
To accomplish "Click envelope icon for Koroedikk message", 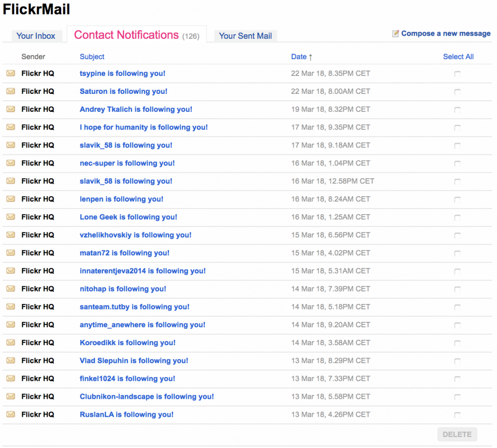I will (x=10, y=343).
